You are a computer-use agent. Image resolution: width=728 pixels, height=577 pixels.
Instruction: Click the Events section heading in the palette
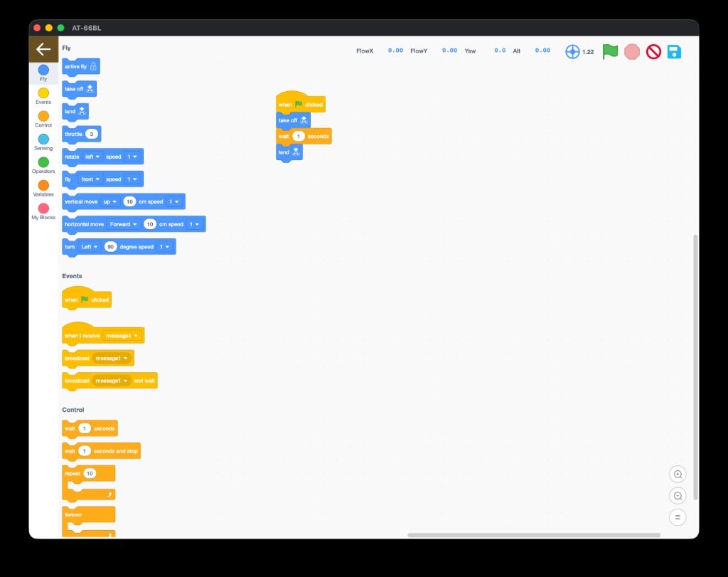click(72, 276)
